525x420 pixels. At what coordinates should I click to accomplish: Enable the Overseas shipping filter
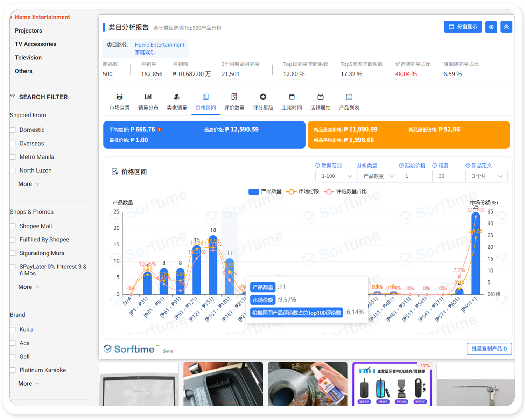(13, 143)
